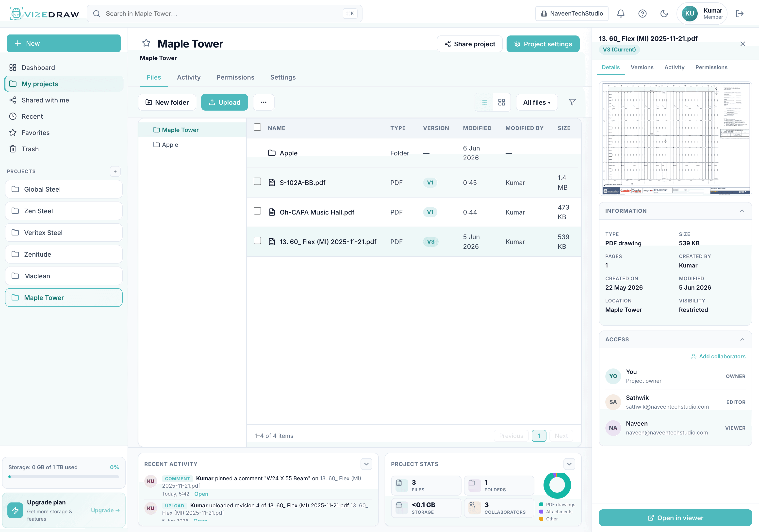Click the Share project button
This screenshot has width=759, height=532.
point(470,44)
